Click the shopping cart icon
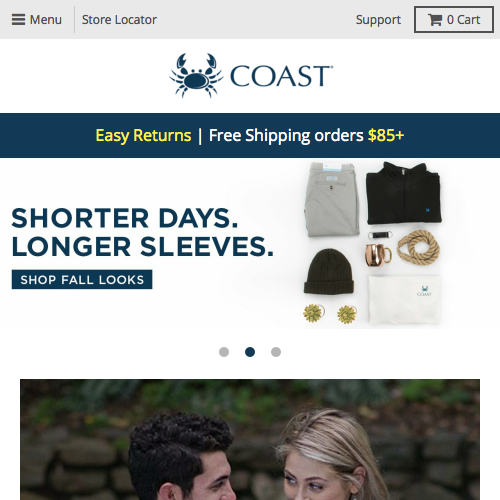500x500 pixels. (435, 20)
